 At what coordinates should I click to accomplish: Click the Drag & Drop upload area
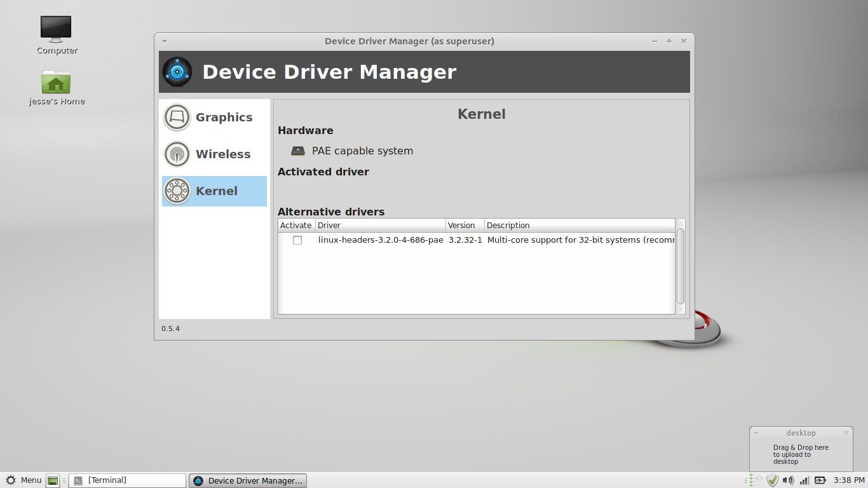click(801, 455)
